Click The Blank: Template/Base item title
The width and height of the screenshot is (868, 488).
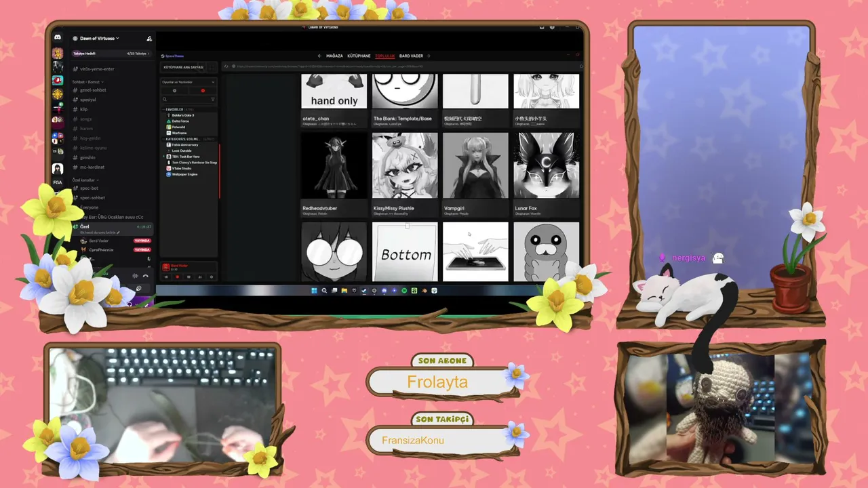coord(403,119)
